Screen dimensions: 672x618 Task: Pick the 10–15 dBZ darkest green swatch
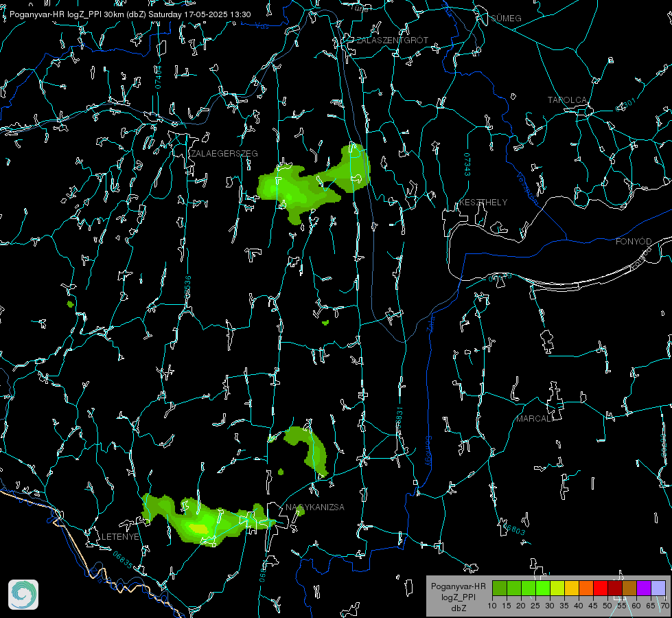[x=500, y=588]
